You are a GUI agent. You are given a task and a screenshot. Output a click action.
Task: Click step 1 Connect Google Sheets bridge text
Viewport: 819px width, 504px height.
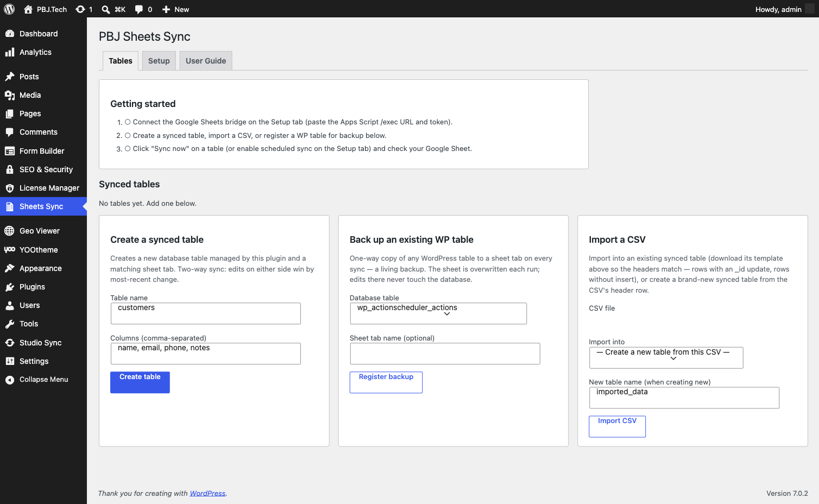293,122
